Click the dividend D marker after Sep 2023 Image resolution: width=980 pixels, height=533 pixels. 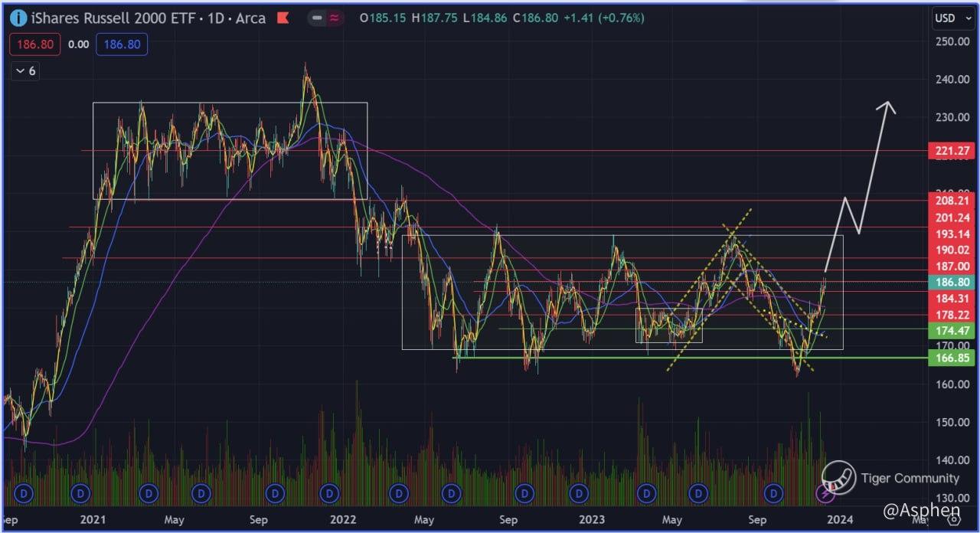coord(775,494)
